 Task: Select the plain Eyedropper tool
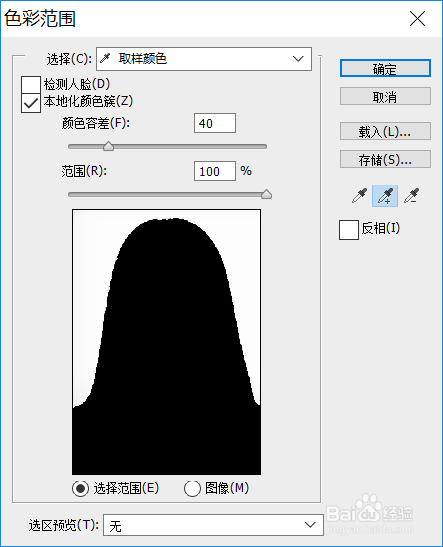coord(359,196)
